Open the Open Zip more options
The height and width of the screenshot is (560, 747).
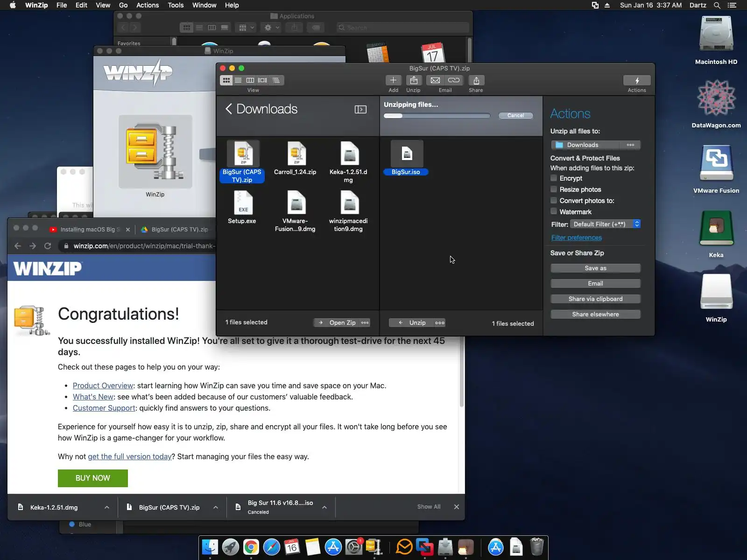[365, 322]
